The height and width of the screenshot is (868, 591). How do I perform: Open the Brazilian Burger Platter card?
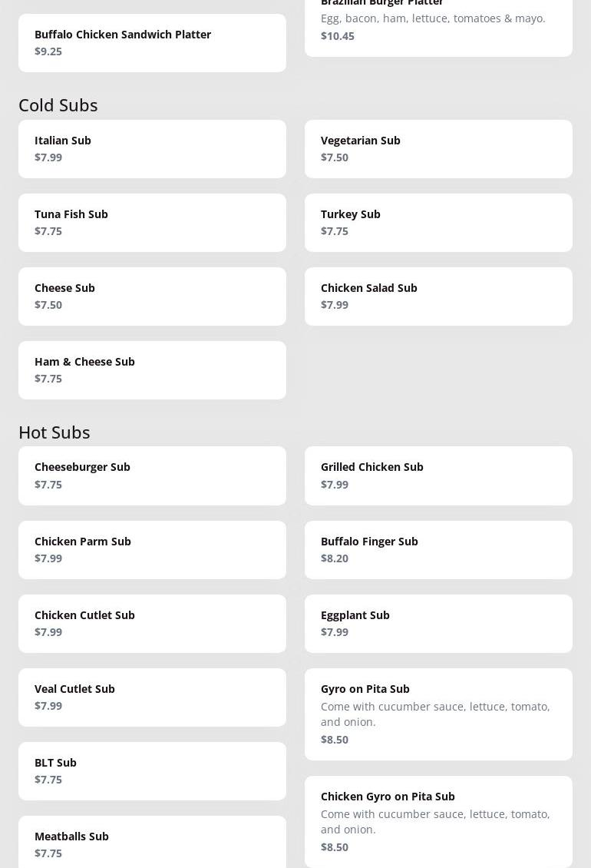tap(438, 27)
